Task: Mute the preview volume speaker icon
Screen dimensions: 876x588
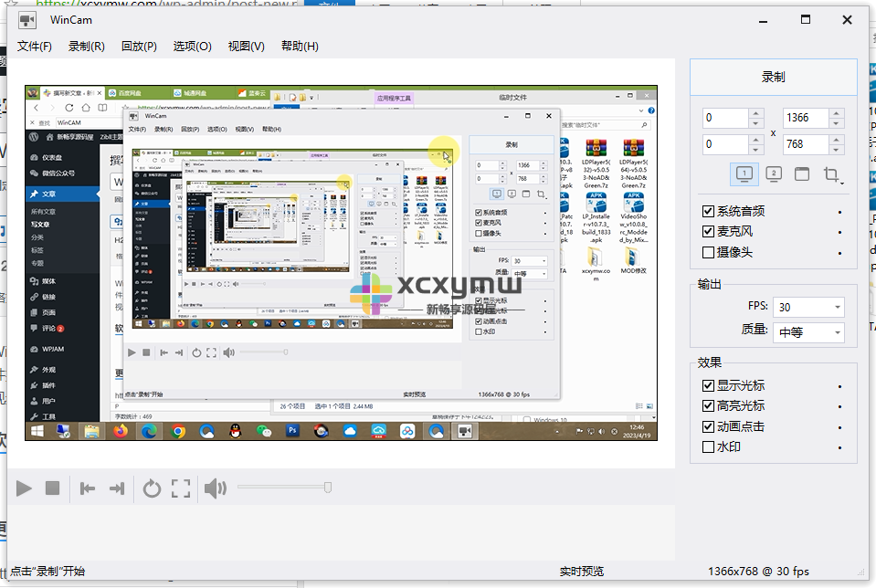Action: (x=216, y=488)
